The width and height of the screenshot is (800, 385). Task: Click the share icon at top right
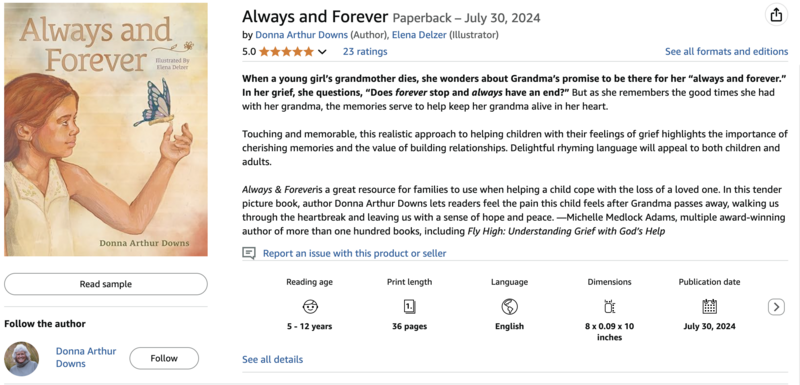[776, 15]
